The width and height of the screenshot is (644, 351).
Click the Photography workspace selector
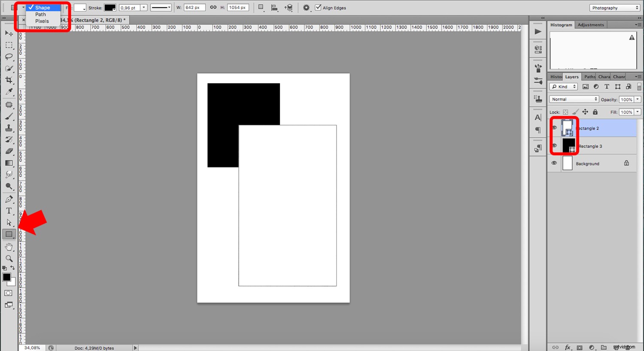614,7
